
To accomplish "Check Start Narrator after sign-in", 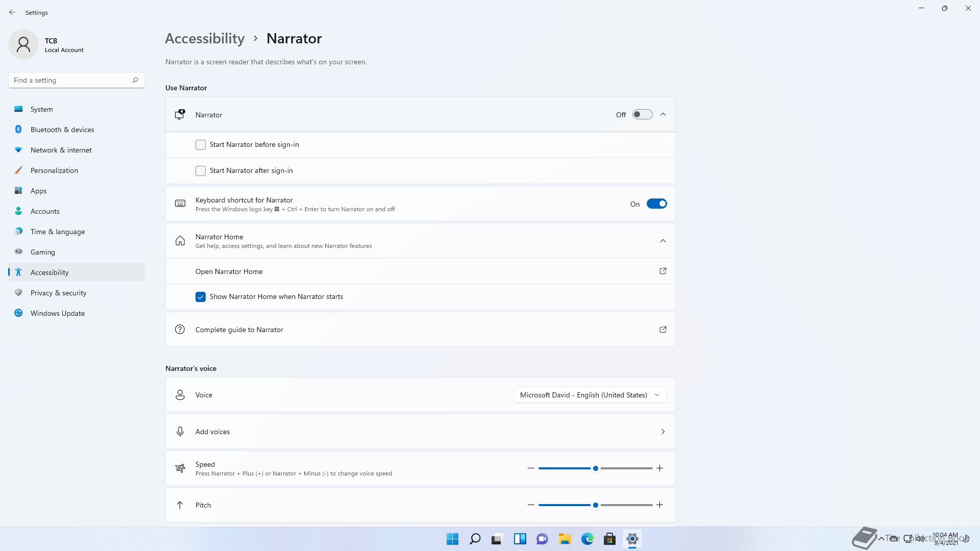I will pyautogui.click(x=201, y=171).
